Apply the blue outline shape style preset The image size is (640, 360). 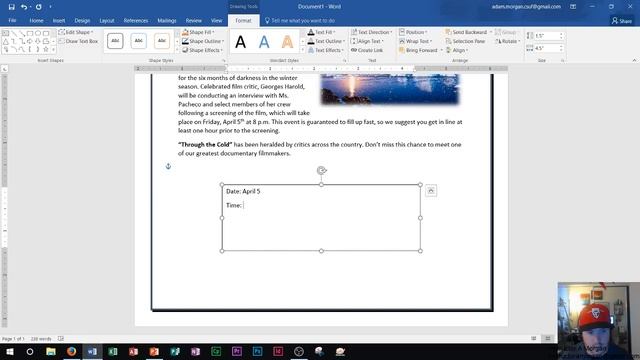138,40
